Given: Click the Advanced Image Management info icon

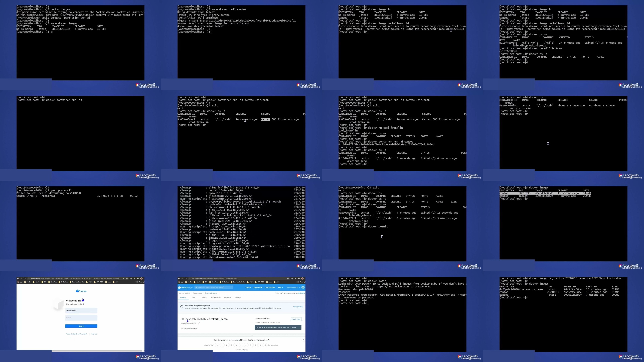Looking at the screenshot, I should pos(182,307).
